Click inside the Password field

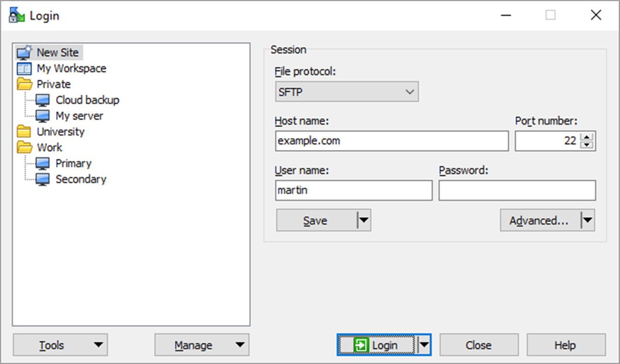pyautogui.click(x=517, y=190)
